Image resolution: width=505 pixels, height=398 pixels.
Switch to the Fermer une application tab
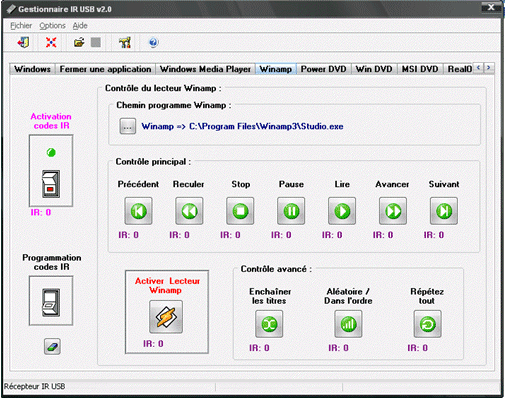pyautogui.click(x=105, y=69)
